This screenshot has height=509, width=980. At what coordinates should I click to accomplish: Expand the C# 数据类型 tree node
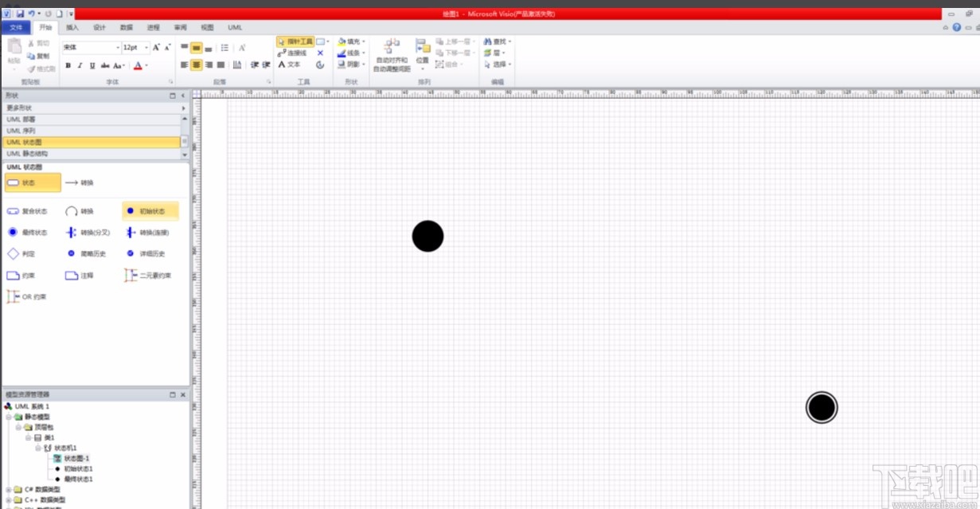pyautogui.click(x=6, y=490)
